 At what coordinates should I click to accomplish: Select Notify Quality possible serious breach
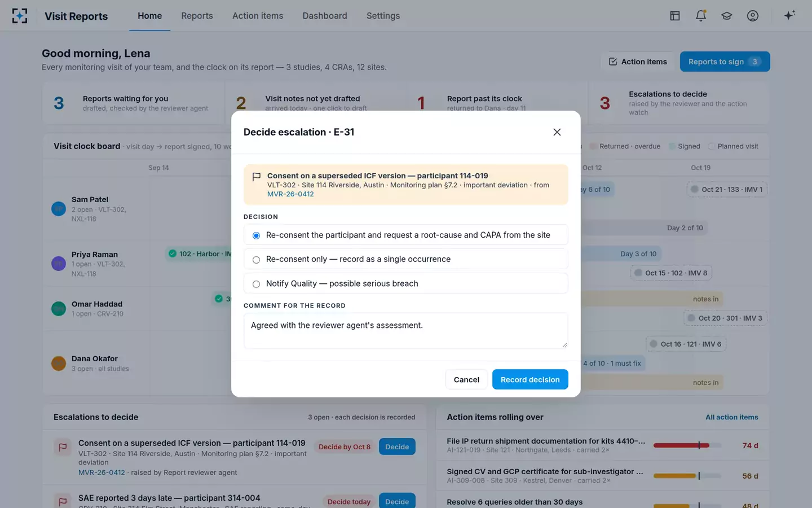[x=405, y=283]
